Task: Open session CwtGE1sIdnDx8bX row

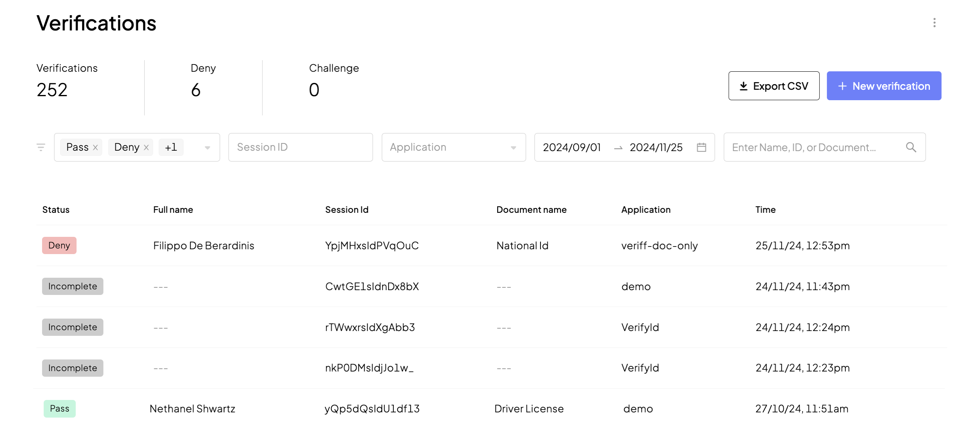Action: coord(372,287)
